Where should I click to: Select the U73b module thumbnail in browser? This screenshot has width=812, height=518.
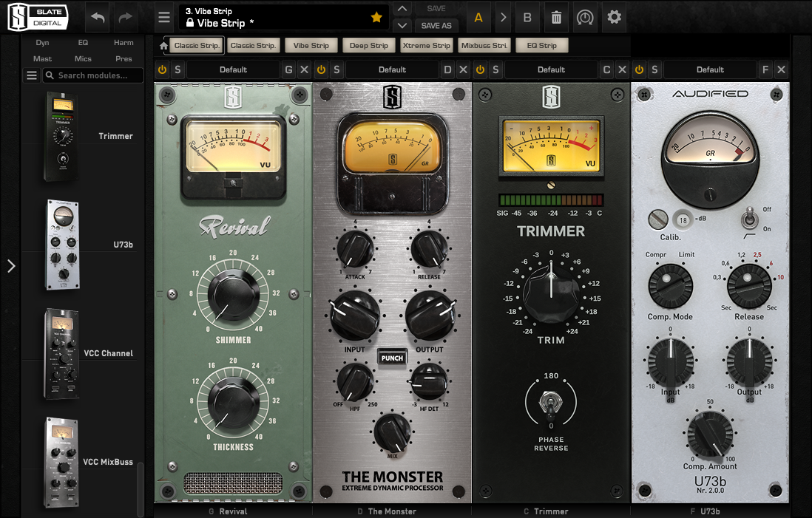pyautogui.click(x=62, y=245)
